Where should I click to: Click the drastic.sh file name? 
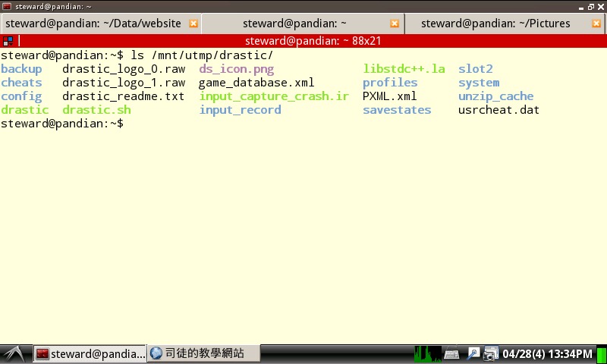97,110
